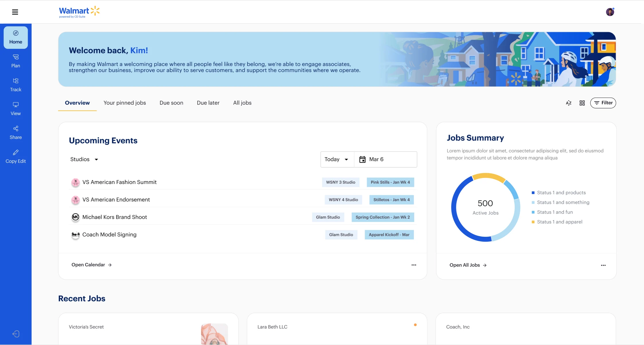
Task: Click the Stilletos - Jan Wk 4 tag
Action: (391, 200)
